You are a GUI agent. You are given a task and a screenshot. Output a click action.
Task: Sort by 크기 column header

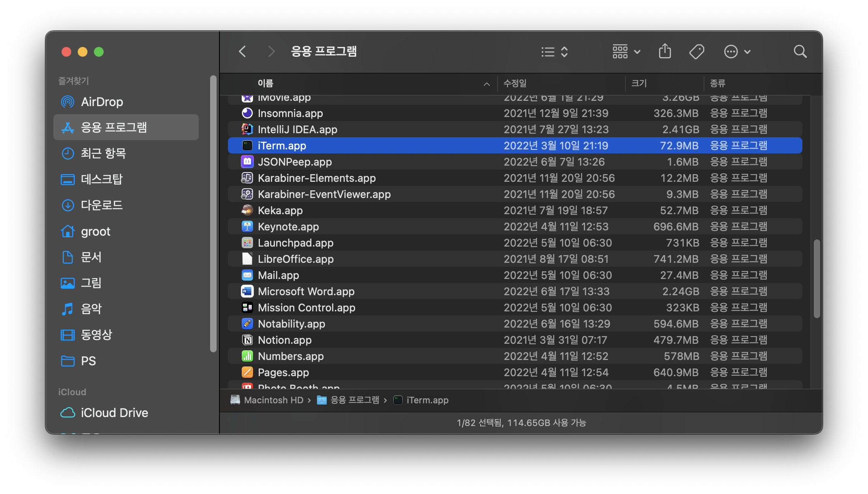(x=639, y=83)
